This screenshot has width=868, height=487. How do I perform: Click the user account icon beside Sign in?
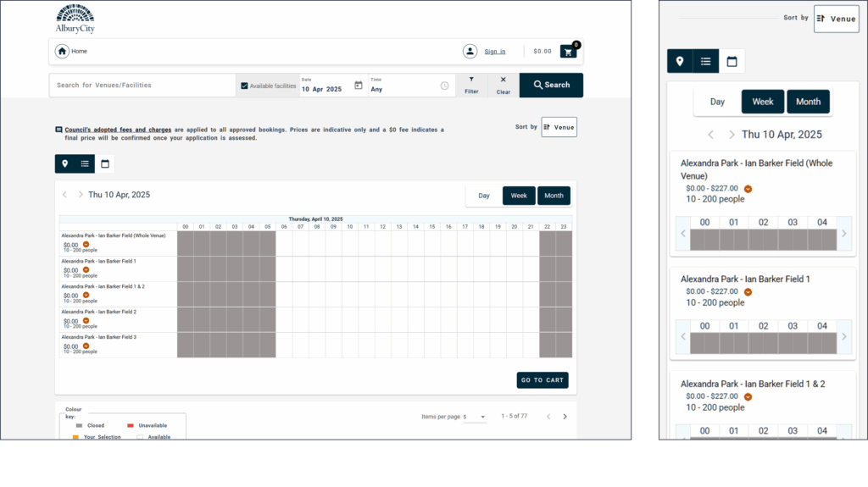coord(470,52)
